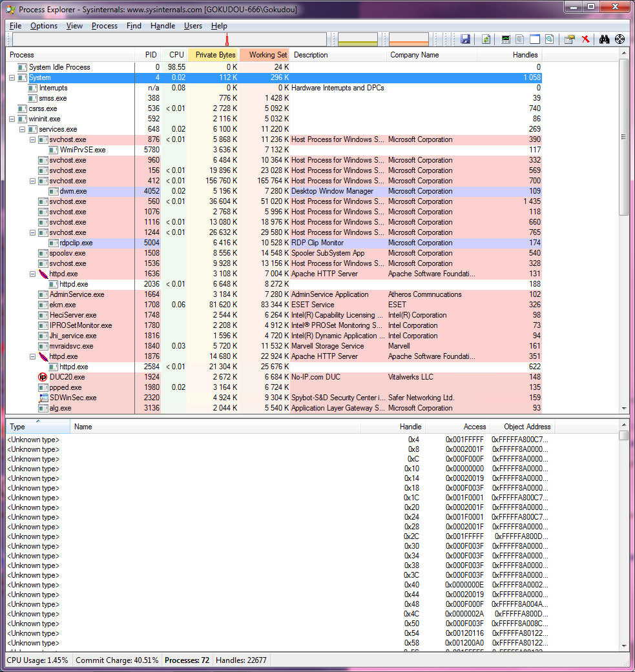The image size is (635, 672).
Task: Collapse httpd.exe PID 1636 node
Action: (32, 274)
